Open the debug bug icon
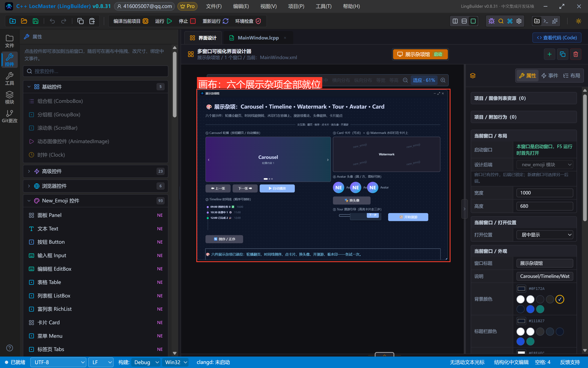This screenshot has height=368, width=588. pos(491,21)
